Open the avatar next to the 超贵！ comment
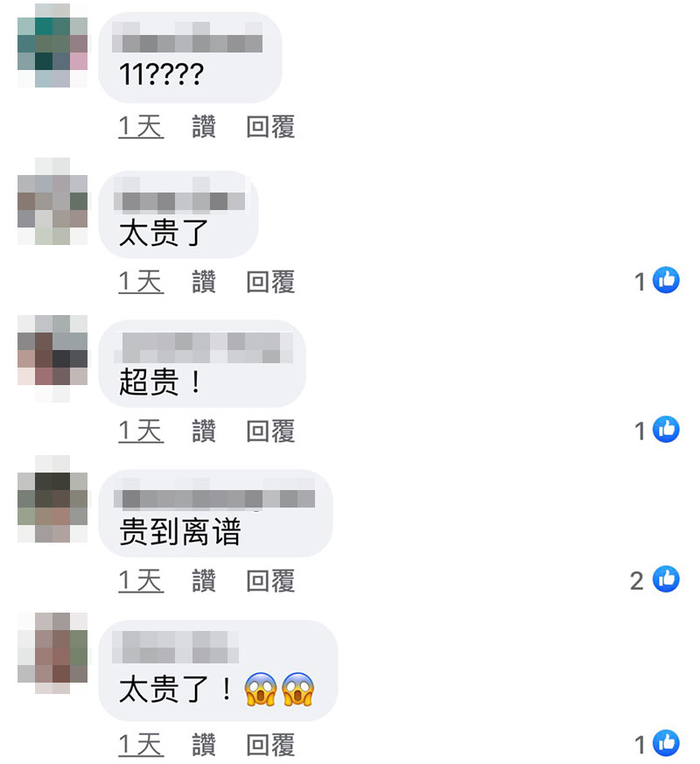The image size is (700, 764). [x=52, y=358]
